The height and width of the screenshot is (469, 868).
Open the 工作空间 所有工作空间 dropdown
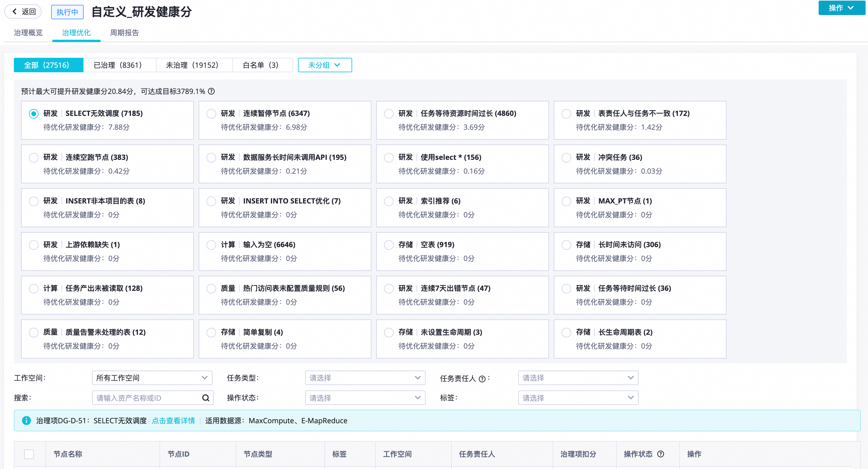pos(152,378)
